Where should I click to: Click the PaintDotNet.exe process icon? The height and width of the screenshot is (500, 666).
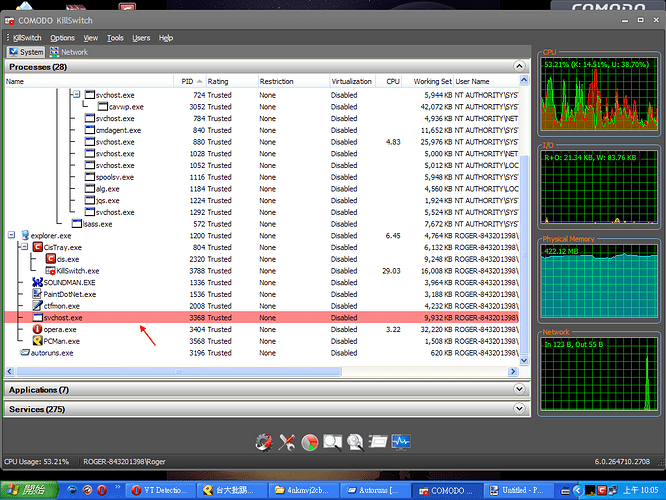pyautogui.click(x=37, y=294)
